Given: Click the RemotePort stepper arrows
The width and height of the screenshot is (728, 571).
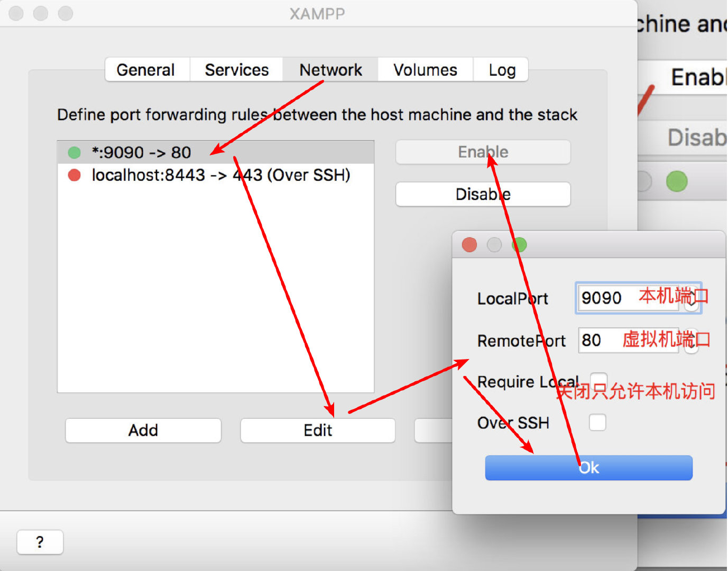Looking at the screenshot, I should (x=692, y=341).
